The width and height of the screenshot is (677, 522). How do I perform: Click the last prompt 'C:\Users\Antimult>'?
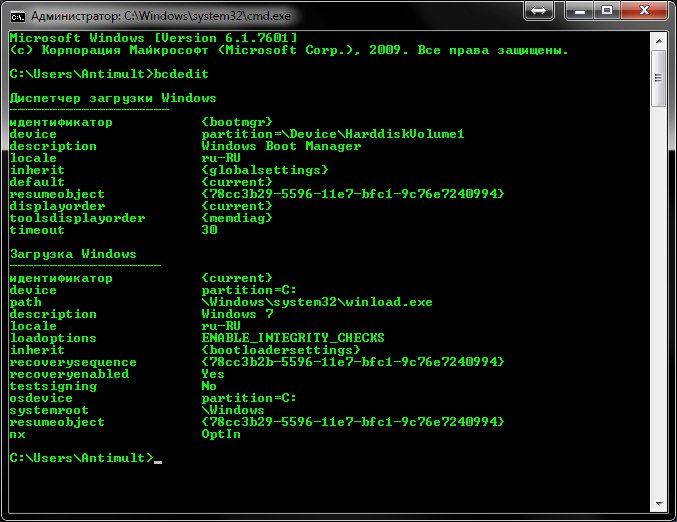pos(82,458)
